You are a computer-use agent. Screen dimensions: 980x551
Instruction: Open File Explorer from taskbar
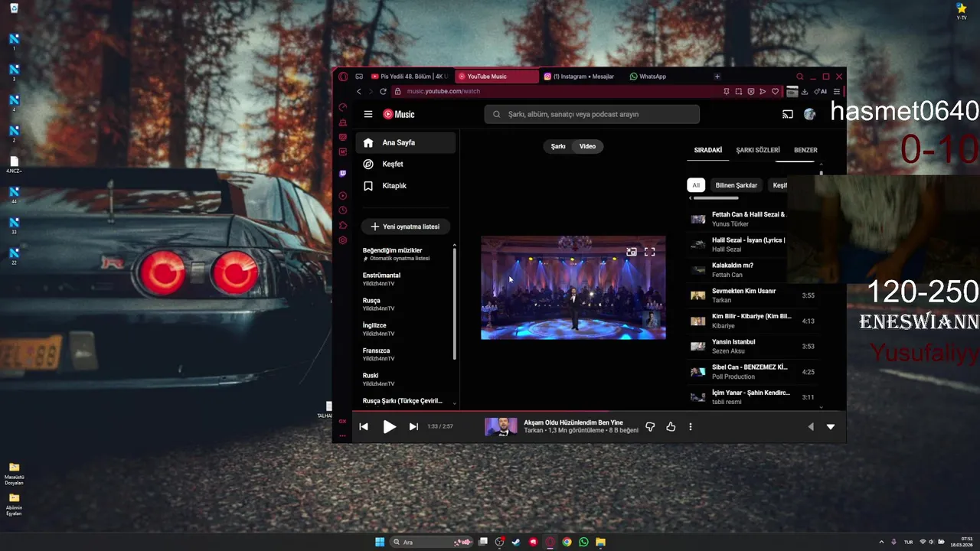tap(601, 542)
